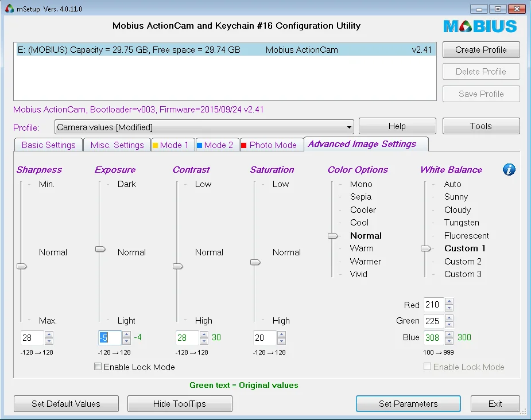Click the Sharpness value field
The height and width of the screenshot is (420, 531).
point(33,337)
